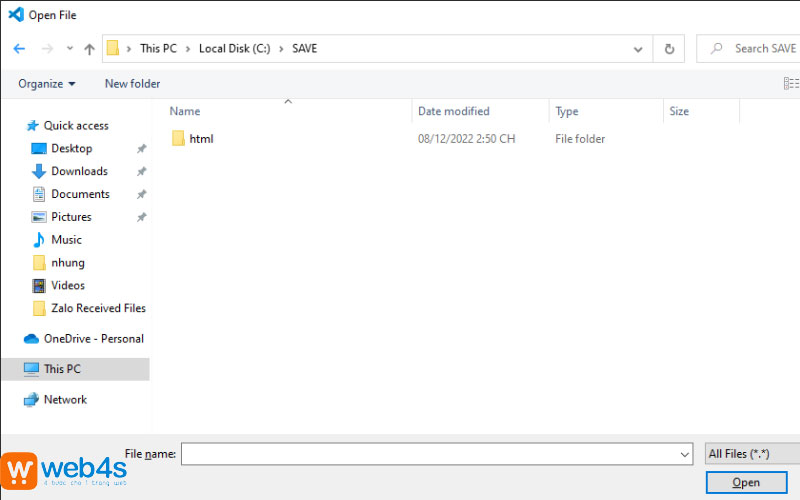This screenshot has width=800, height=500.
Task: Open Music in navigation pane
Action: [66, 240]
